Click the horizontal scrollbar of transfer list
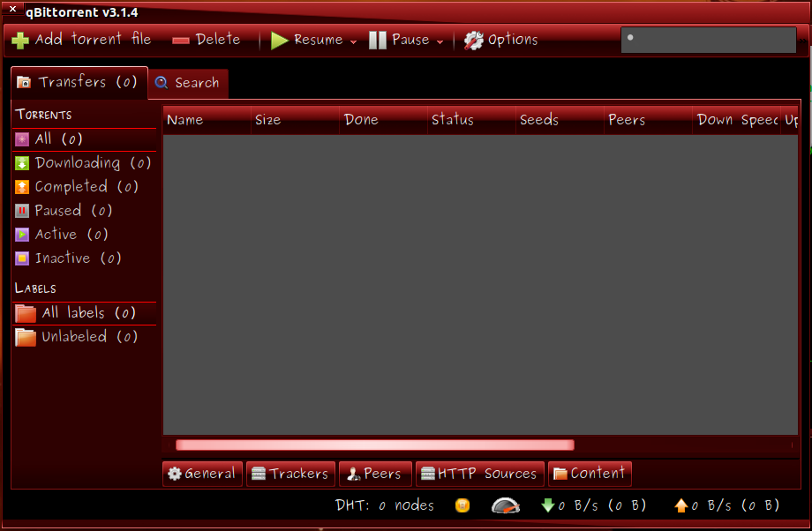812x531 pixels. 375,445
